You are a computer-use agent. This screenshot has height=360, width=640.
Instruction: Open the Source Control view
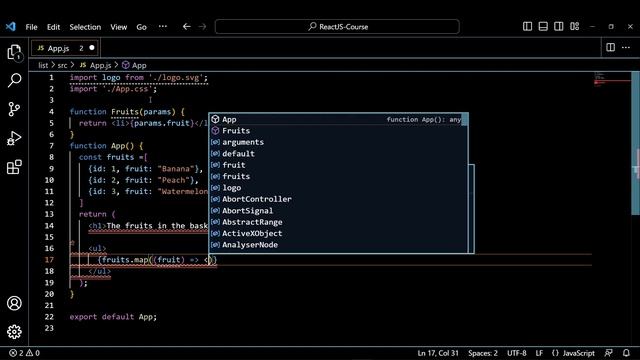(14, 109)
